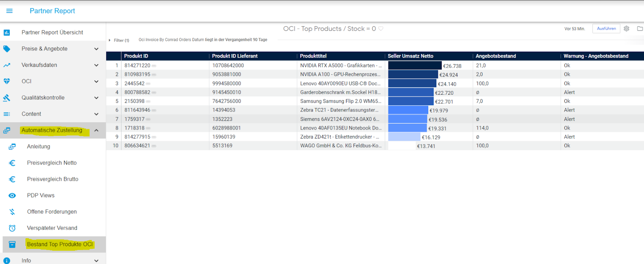Click the link icon next to 2445542

click(x=148, y=84)
